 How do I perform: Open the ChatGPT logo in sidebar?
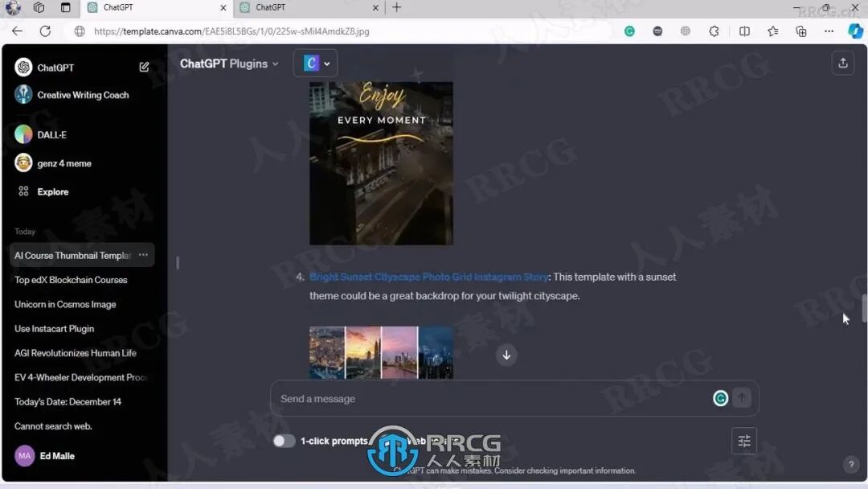23,67
